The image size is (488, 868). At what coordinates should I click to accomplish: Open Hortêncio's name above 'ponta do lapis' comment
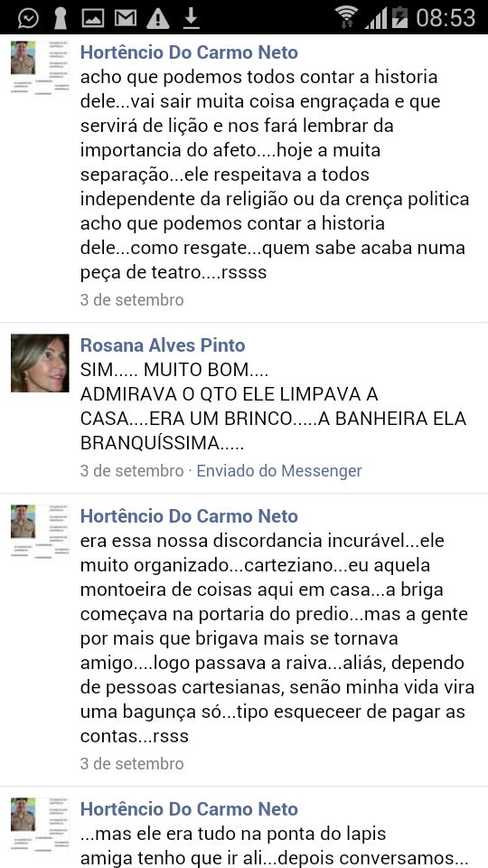tap(189, 809)
